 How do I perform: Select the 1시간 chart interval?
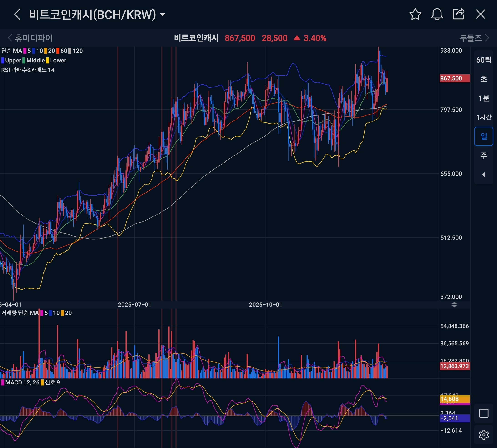coord(484,117)
